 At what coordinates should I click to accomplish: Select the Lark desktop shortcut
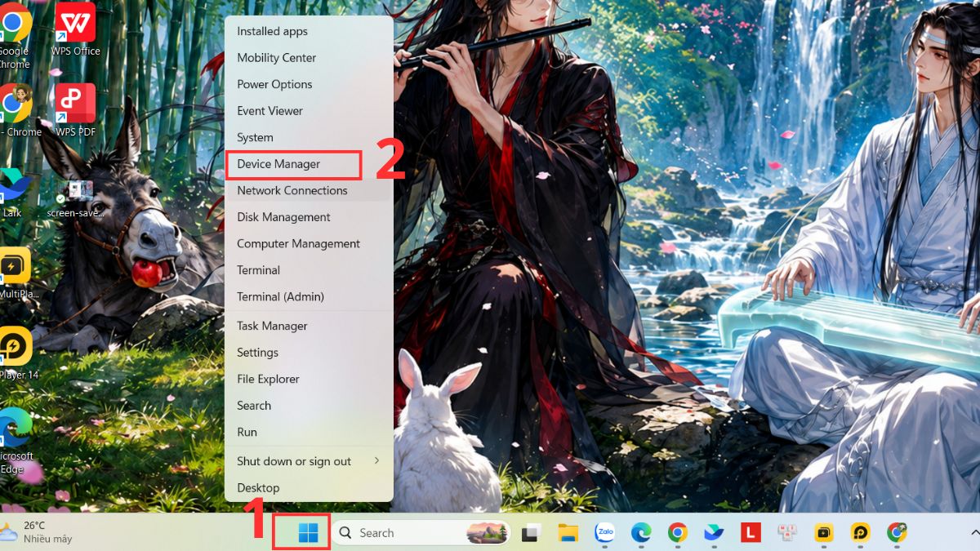(12, 193)
